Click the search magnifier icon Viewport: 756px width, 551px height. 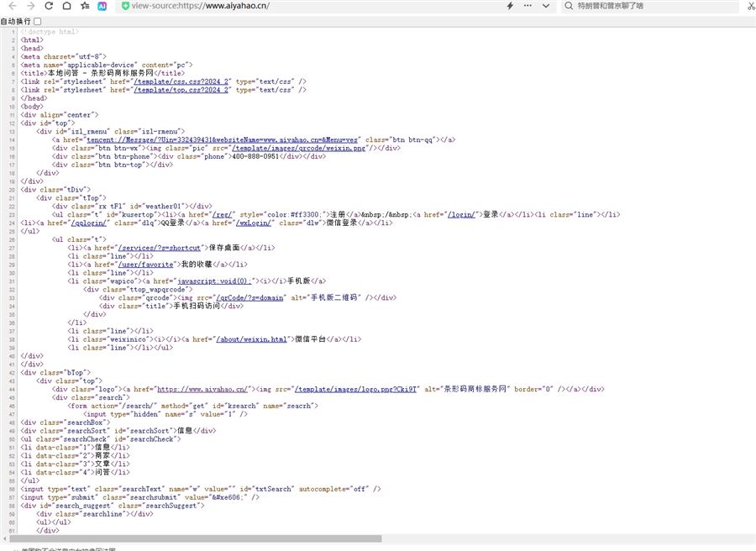coord(569,6)
